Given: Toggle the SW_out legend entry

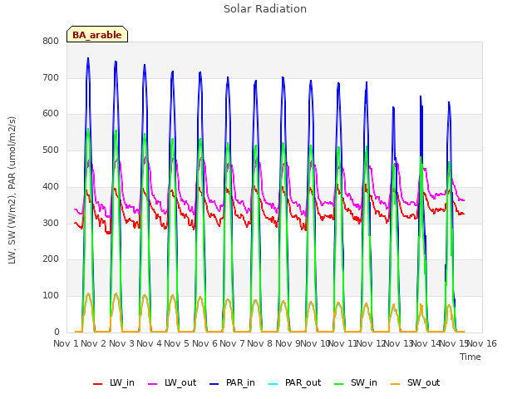Looking at the screenshot, I should 415,383.
